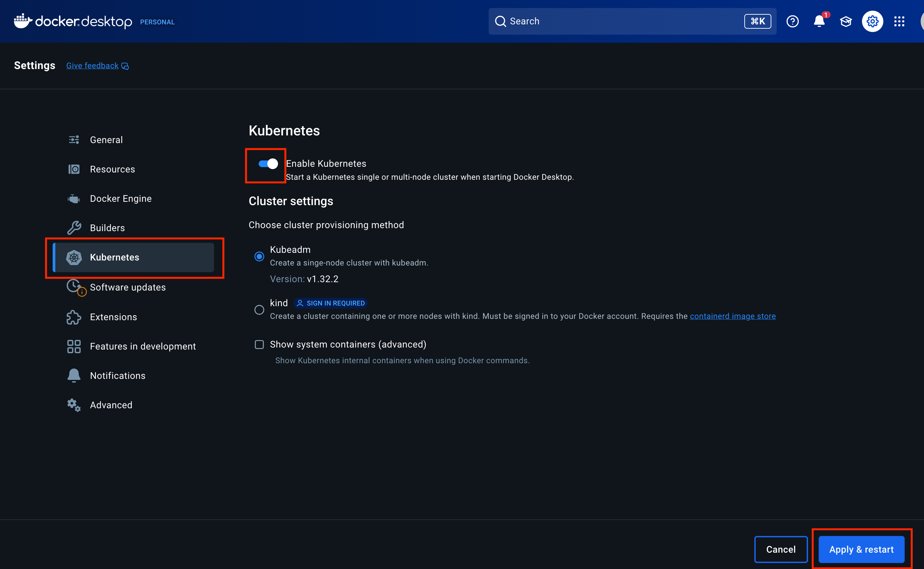
Task: Open the apps grid menu icon
Action: (899, 21)
